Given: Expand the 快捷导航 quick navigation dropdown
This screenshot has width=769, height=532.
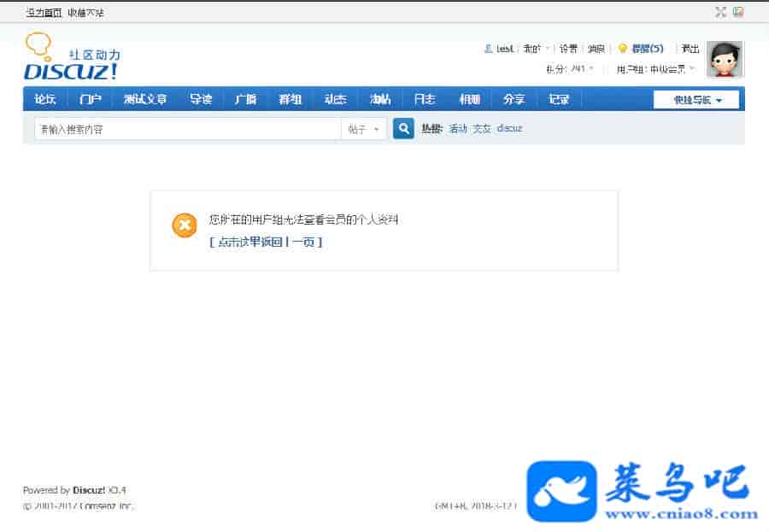Looking at the screenshot, I should (698, 100).
